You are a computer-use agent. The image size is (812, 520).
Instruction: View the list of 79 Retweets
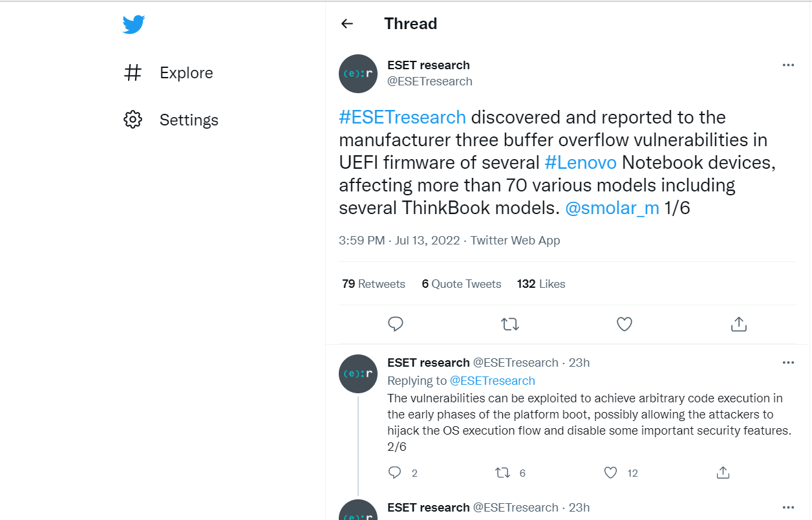pos(374,284)
